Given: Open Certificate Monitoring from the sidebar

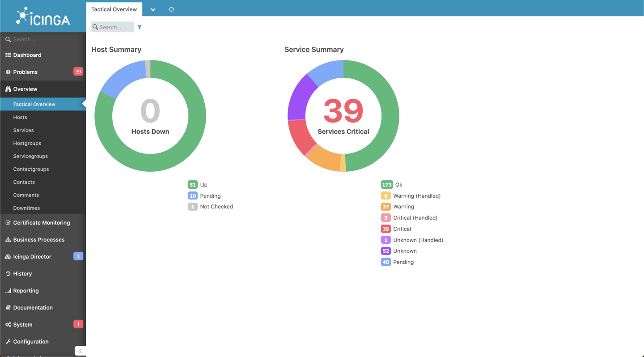Looking at the screenshot, I should 42,222.
